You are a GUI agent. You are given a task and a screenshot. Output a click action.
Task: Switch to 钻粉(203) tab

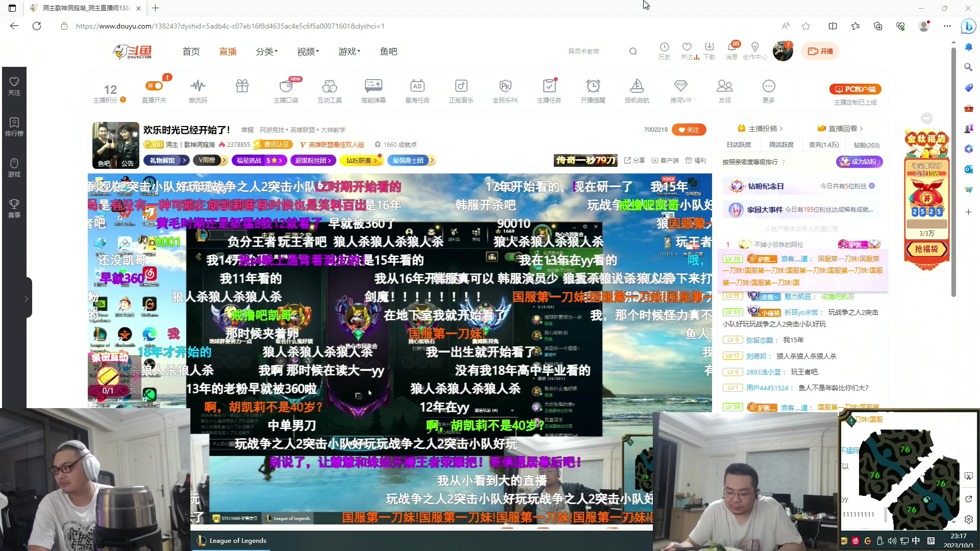pos(866,145)
